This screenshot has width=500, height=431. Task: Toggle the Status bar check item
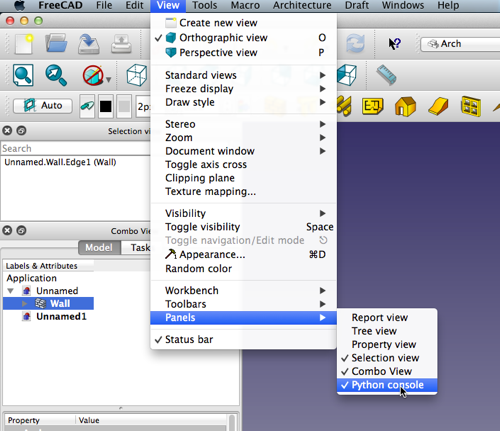(243, 339)
